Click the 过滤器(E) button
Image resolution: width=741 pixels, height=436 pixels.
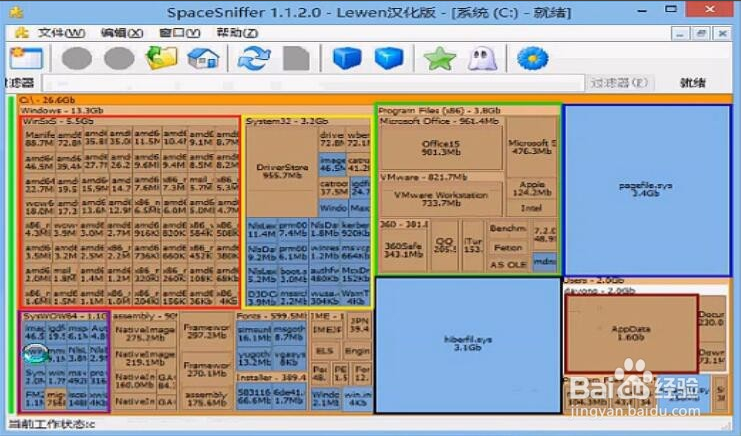[x=619, y=83]
